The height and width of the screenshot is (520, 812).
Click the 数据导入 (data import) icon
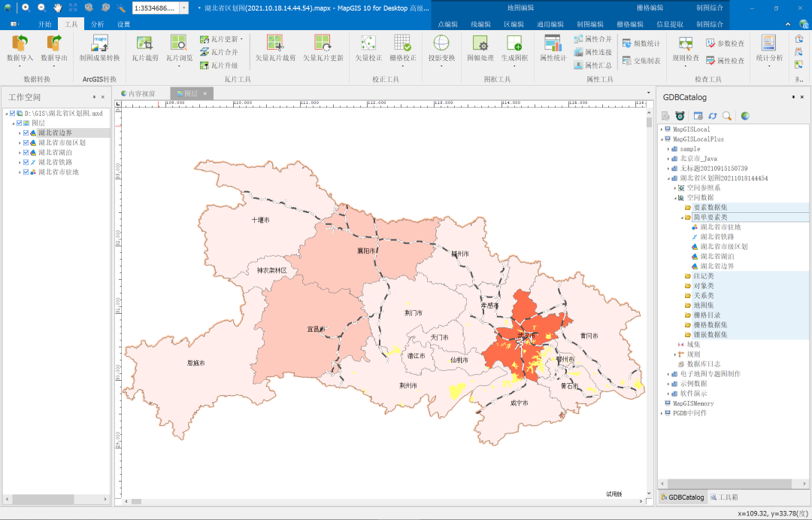point(20,44)
